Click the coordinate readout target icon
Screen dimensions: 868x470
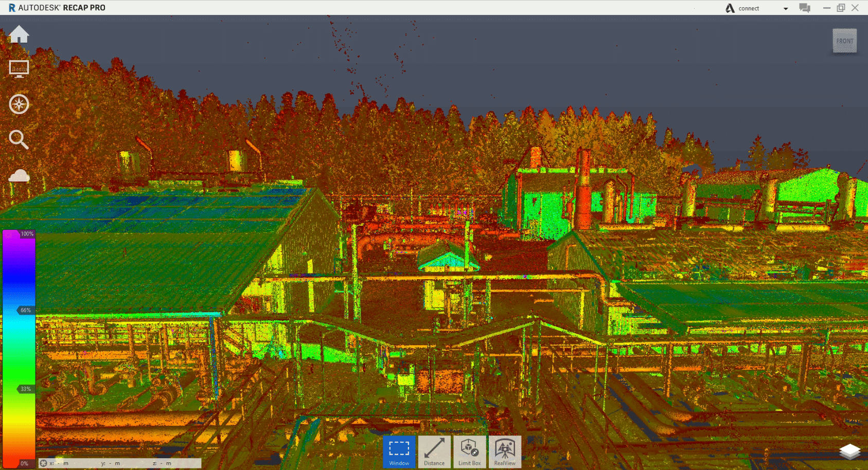(x=44, y=463)
